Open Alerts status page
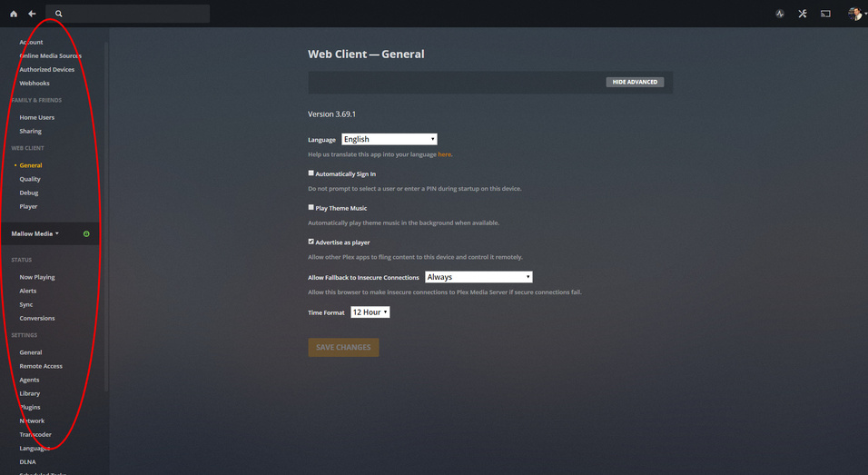This screenshot has height=475, width=868. pyautogui.click(x=27, y=292)
